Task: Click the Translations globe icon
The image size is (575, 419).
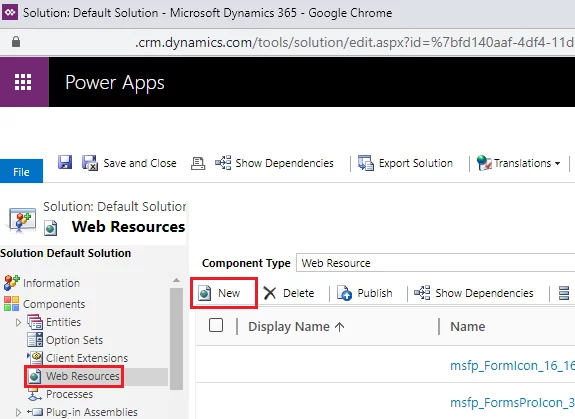Action: (x=484, y=163)
